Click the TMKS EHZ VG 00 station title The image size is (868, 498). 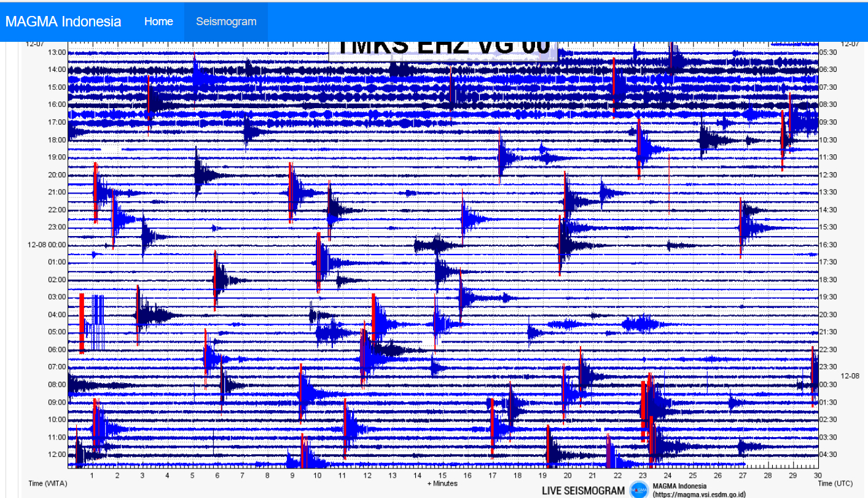443,48
